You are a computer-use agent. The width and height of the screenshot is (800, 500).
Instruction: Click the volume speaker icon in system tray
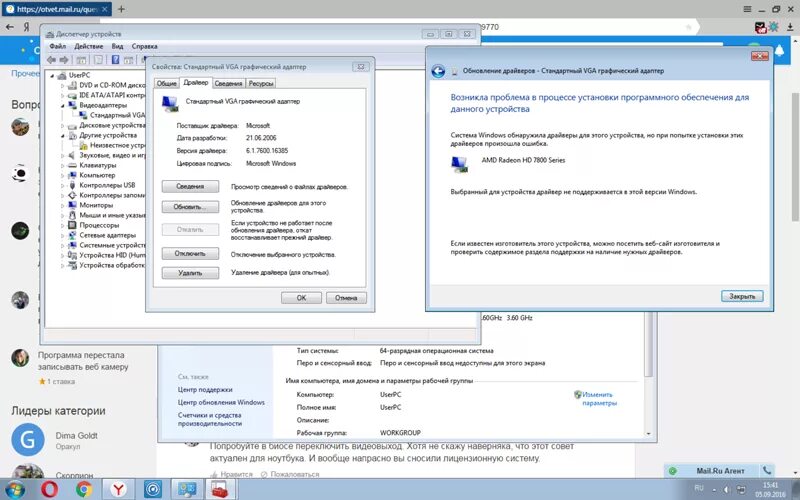point(726,489)
